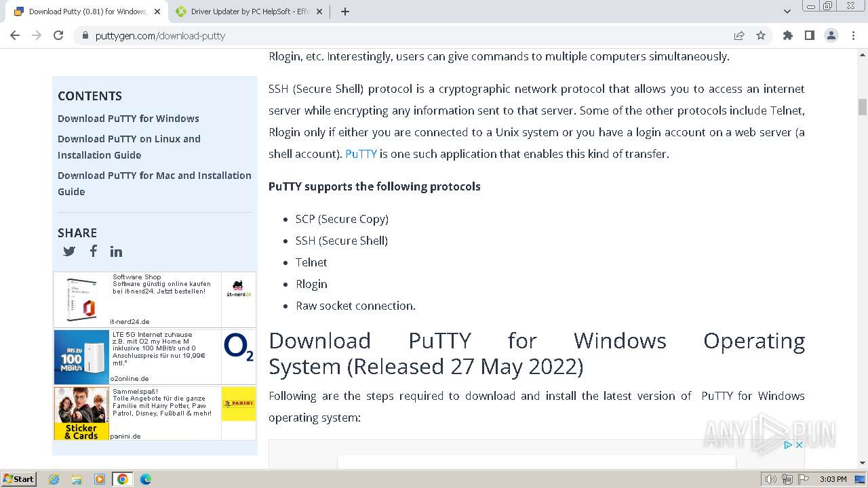Click the scrollbar down arrow

pyautogui.click(x=863, y=463)
